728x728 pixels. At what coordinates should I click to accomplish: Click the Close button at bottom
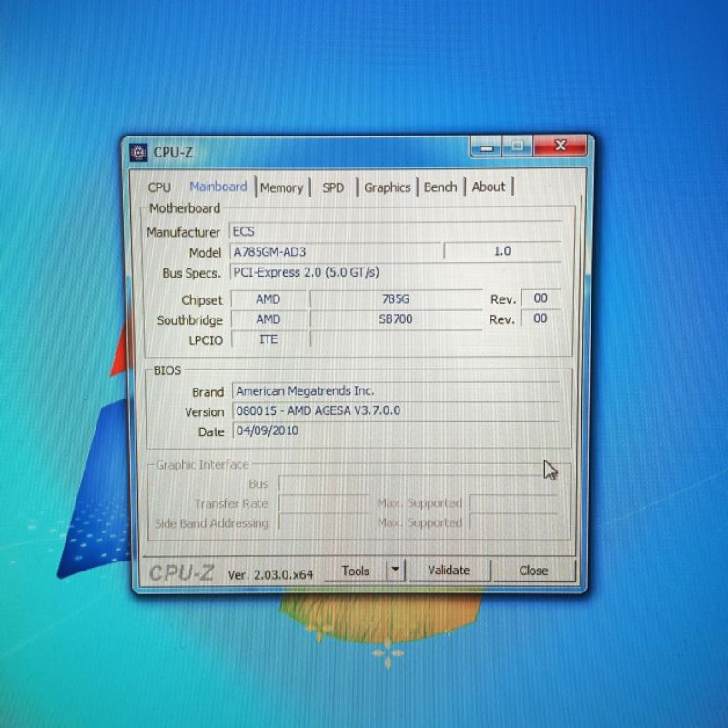pyautogui.click(x=533, y=571)
